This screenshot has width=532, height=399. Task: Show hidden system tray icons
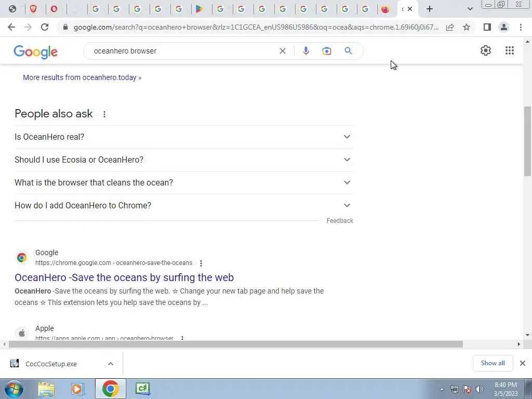click(442, 389)
